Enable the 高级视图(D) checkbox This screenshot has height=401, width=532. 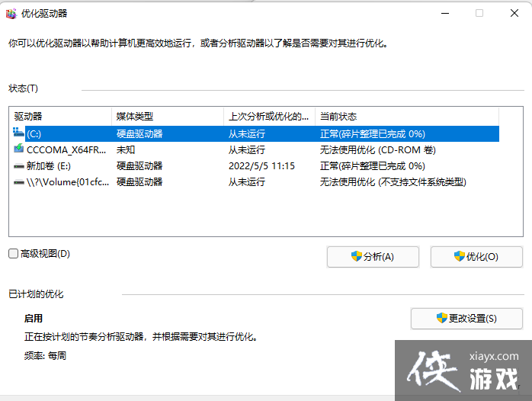click(13, 253)
